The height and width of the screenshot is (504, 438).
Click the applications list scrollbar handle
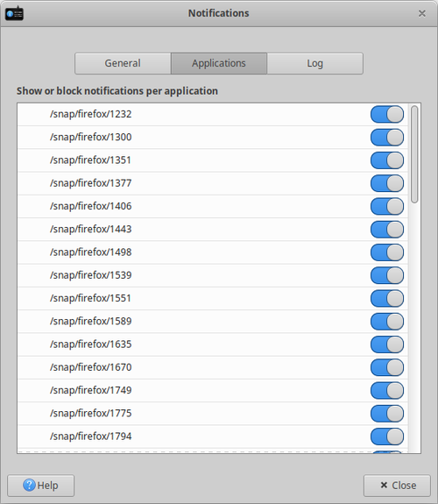[x=414, y=154]
